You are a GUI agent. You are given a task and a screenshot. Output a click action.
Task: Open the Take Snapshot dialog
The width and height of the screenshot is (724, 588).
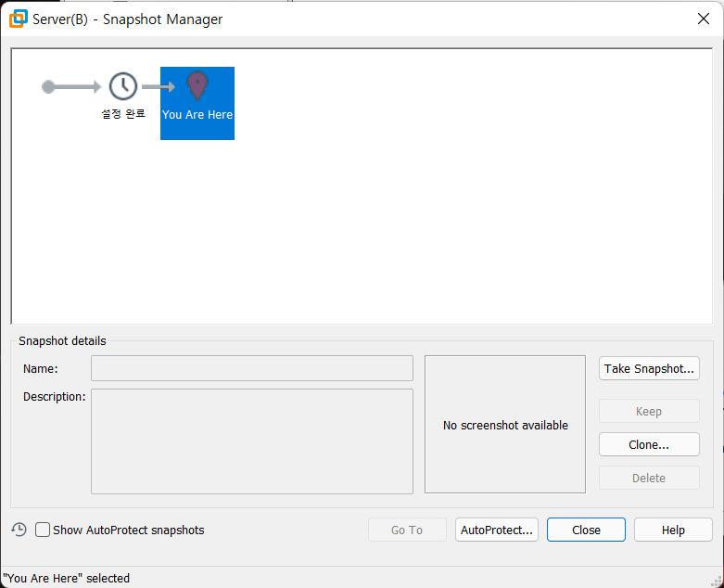[x=649, y=368]
